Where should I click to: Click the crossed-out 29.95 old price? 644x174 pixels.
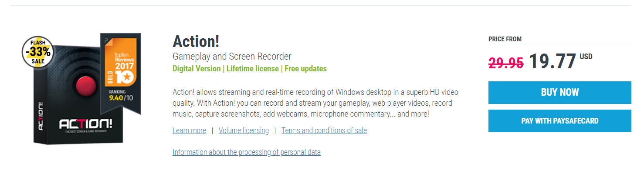point(506,63)
